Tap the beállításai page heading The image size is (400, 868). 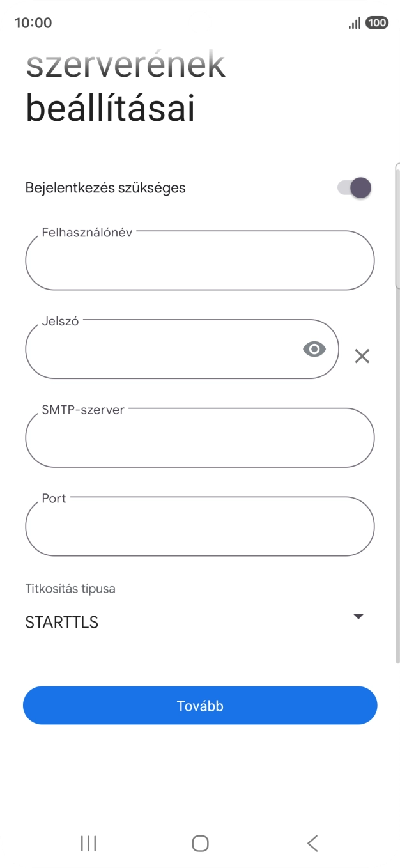coord(110,109)
